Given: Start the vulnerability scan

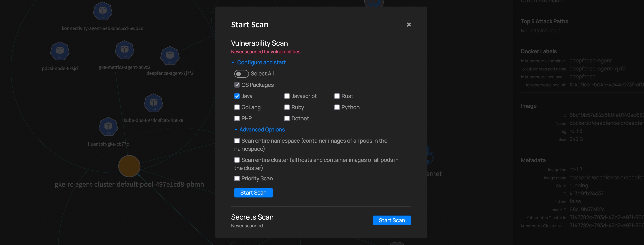Looking at the screenshot, I should click(x=253, y=193).
